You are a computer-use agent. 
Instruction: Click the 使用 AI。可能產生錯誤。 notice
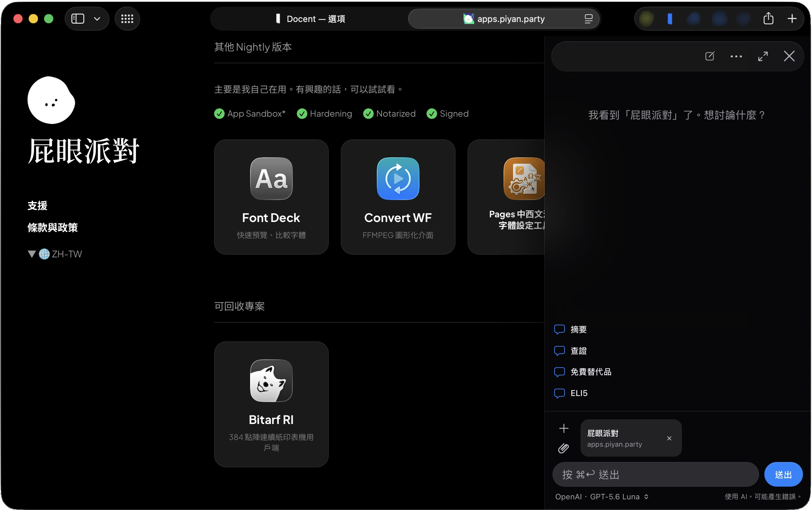pyautogui.click(x=763, y=497)
